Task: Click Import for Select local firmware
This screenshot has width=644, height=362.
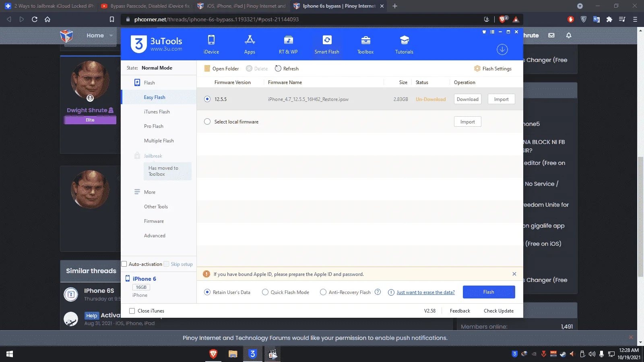Action: point(468,121)
